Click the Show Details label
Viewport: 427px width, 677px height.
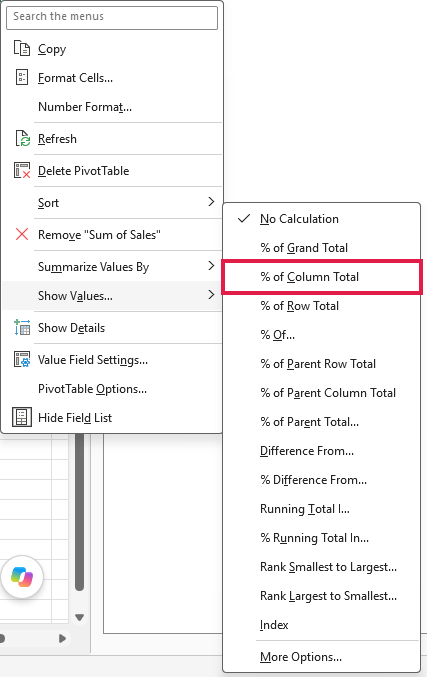tap(71, 328)
